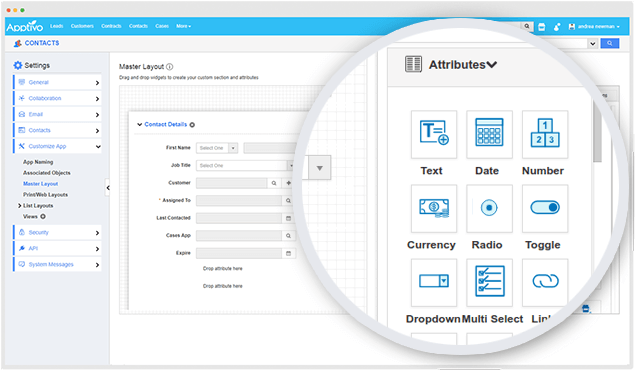Open the dropdown next to the blue search button

click(x=593, y=43)
